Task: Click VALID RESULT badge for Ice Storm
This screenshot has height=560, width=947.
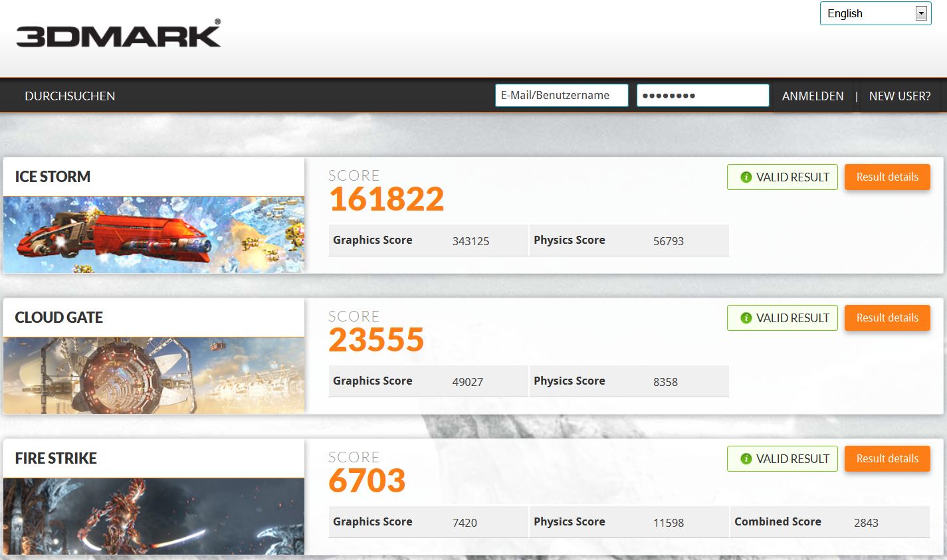Action: coord(782,177)
